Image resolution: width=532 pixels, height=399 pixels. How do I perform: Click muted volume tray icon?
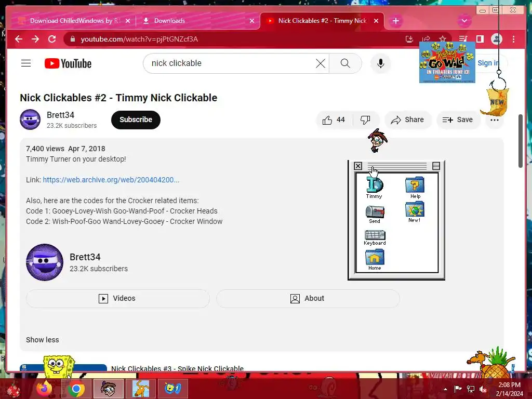(483, 389)
